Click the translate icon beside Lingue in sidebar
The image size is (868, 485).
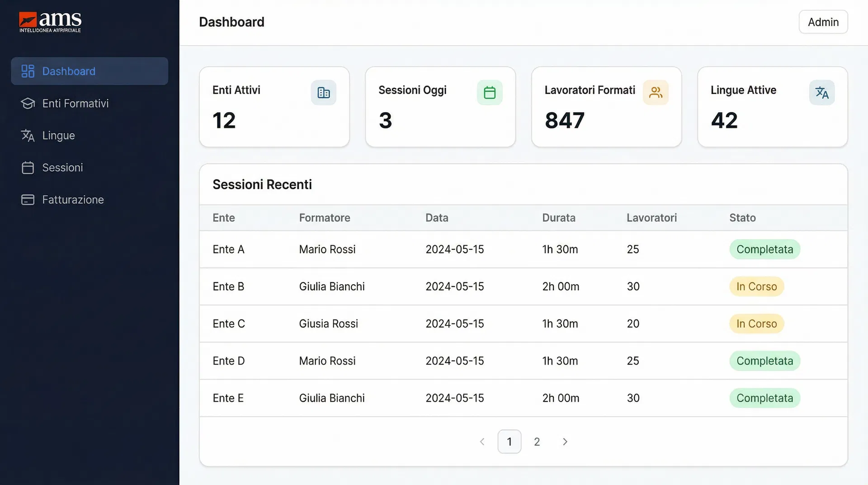coord(28,136)
